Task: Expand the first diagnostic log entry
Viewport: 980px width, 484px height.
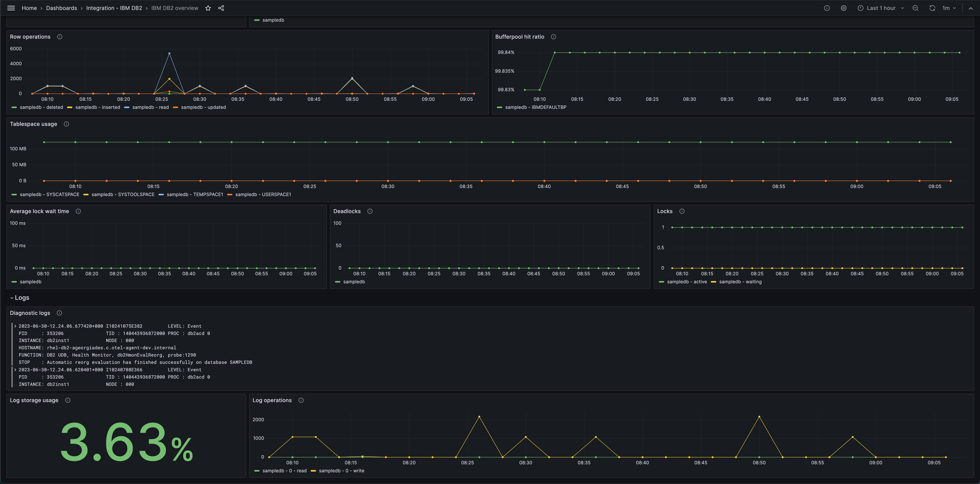Action: [x=15, y=326]
